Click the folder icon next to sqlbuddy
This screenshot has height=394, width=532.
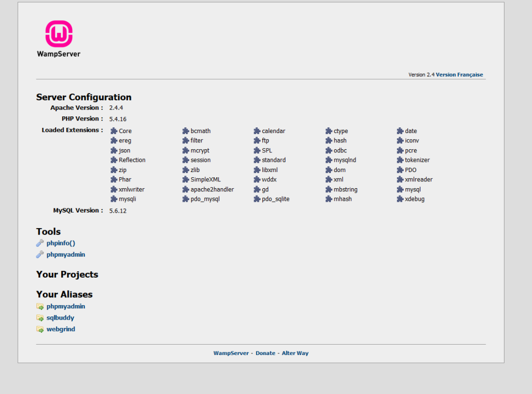40,318
